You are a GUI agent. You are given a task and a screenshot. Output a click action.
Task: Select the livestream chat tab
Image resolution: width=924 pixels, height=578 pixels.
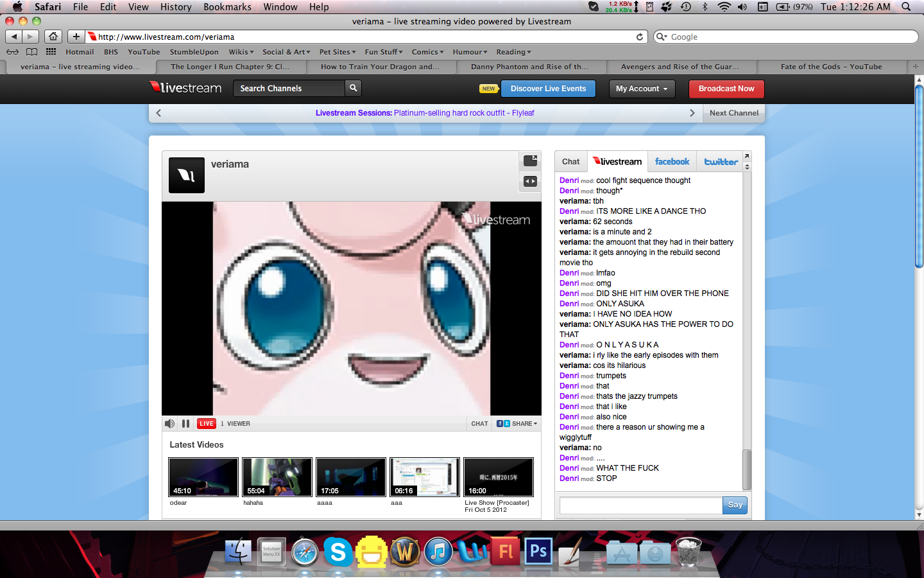click(617, 162)
